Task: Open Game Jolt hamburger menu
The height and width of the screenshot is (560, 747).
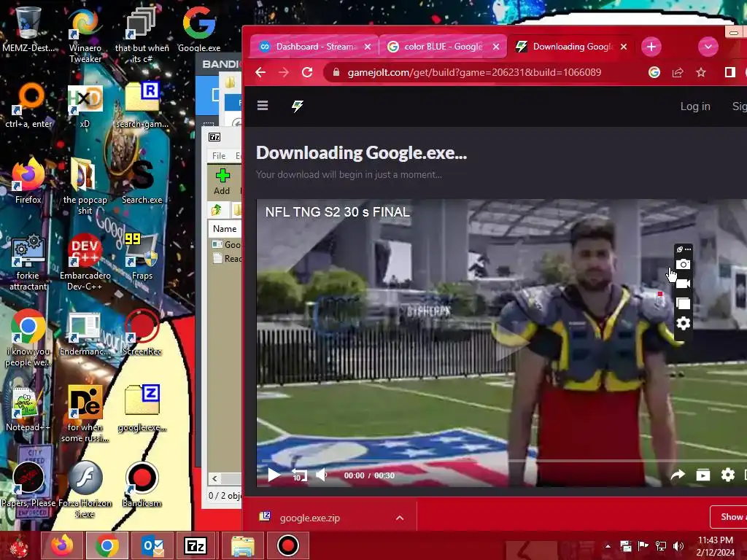Action: [263, 105]
